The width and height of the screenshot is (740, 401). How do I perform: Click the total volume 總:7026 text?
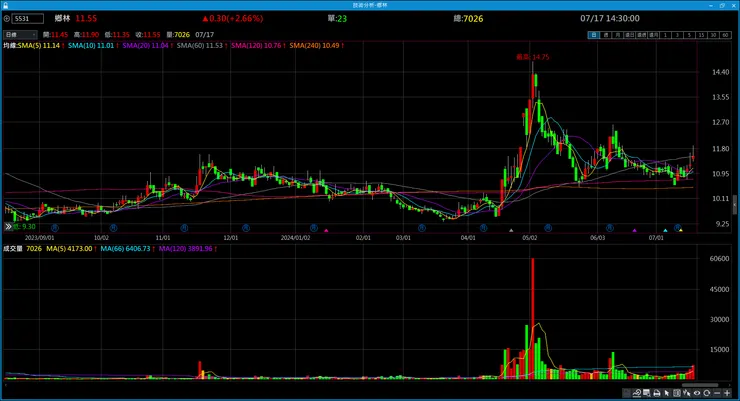point(468,18)
